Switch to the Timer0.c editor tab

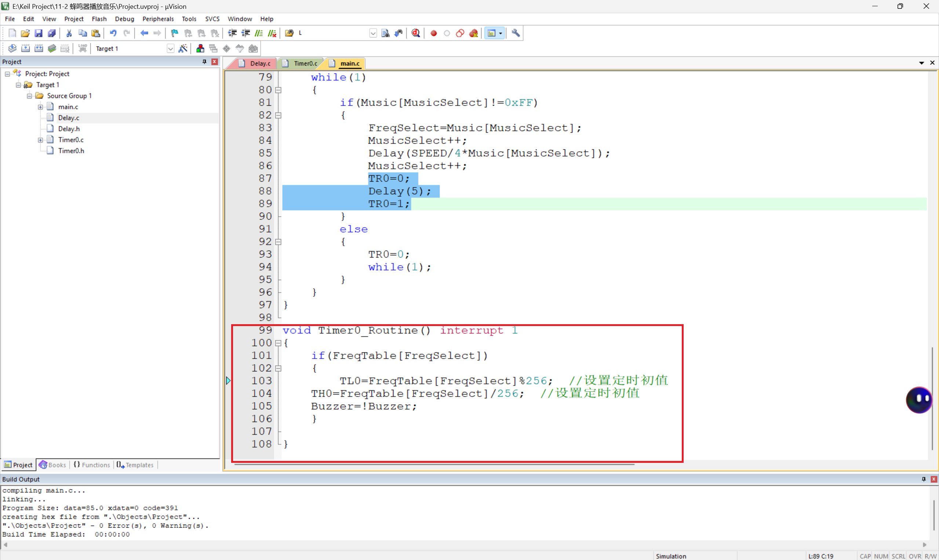pos(305,63)
